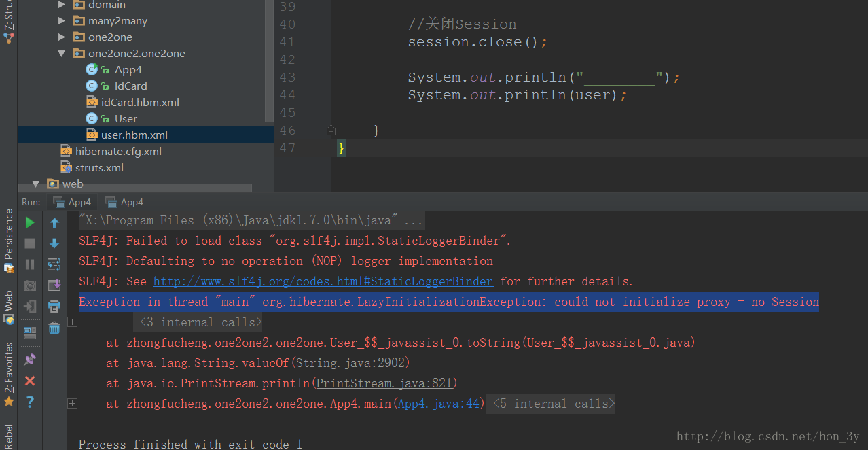
Task: Open the JRebel tool window tab
Action: (x=8, y=436)
